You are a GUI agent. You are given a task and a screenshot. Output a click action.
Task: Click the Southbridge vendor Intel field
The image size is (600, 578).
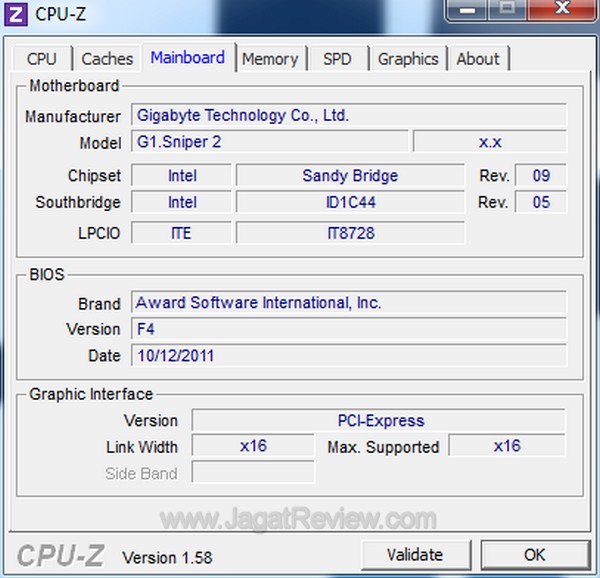[x=182, y=202]
